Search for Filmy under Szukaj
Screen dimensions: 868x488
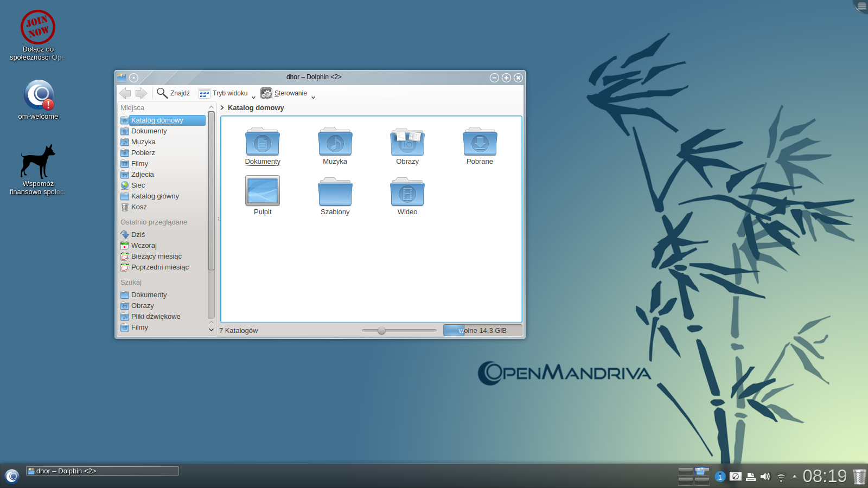(163, 328)
